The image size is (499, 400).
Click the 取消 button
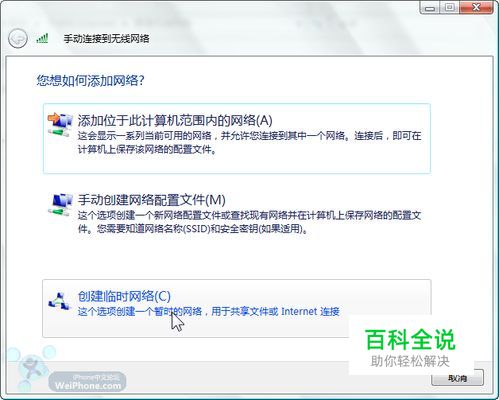457,378
